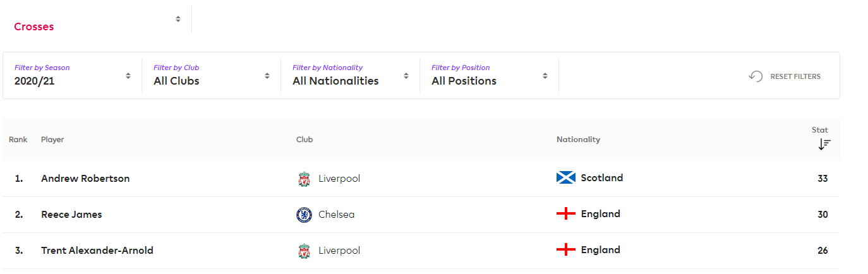Viewport: 868px width, 274px height.
Task: Click the Player column header
Action: point(52,140)
